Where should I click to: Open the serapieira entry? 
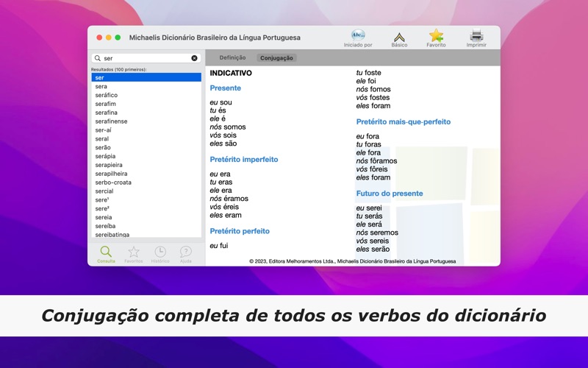pos(146,165)
